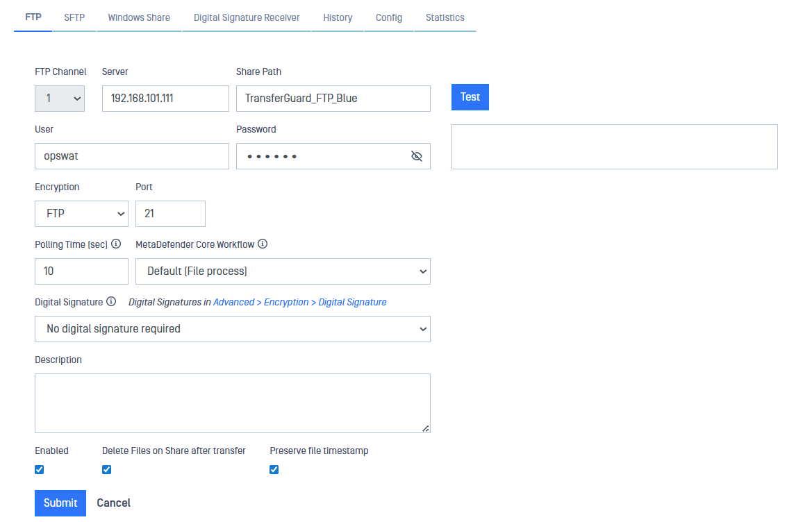Click into the Server address field
812x522 pixels.
click(x=165, y=99)
